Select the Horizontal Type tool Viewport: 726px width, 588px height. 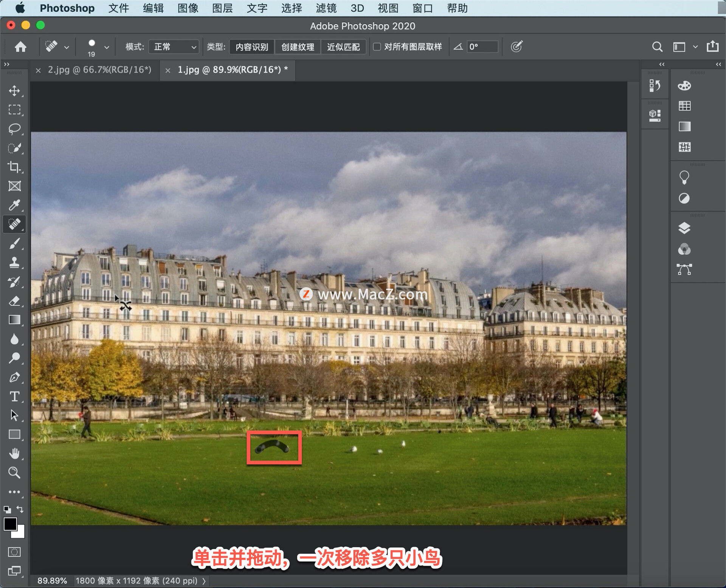tap(14, 396)
